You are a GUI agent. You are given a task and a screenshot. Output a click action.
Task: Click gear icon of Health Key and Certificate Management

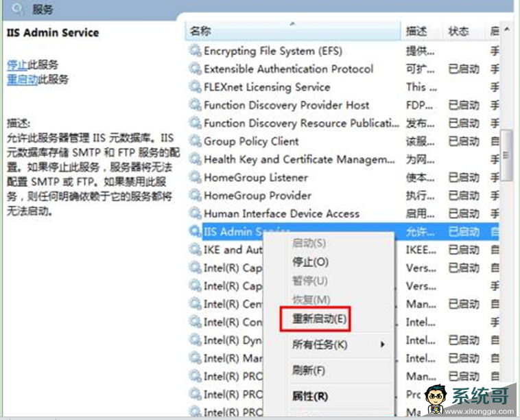pyautogui.click(x=195, y=159)
